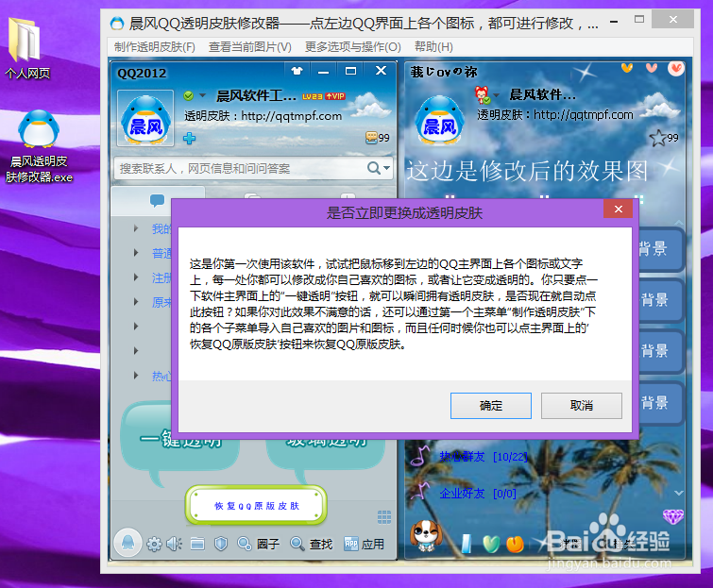Open the status dropdown arrow beside green check
The height and width of the screenshot is (588, 713).
[x=203, y=95]
